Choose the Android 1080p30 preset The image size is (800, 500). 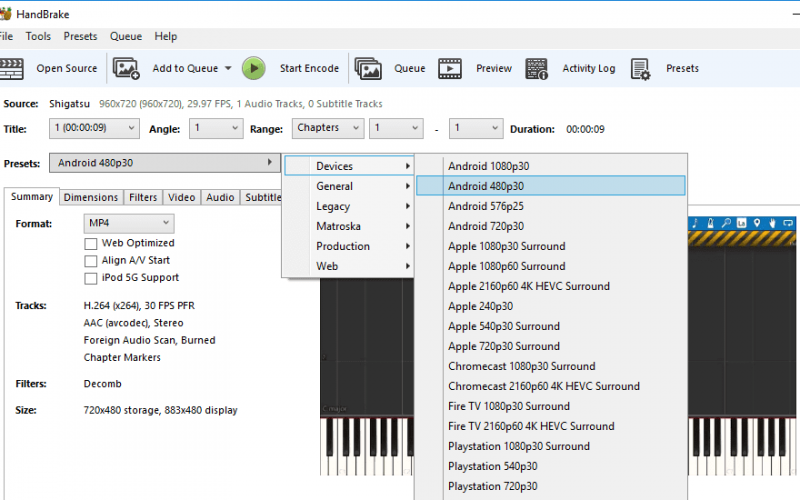[551, 166]
